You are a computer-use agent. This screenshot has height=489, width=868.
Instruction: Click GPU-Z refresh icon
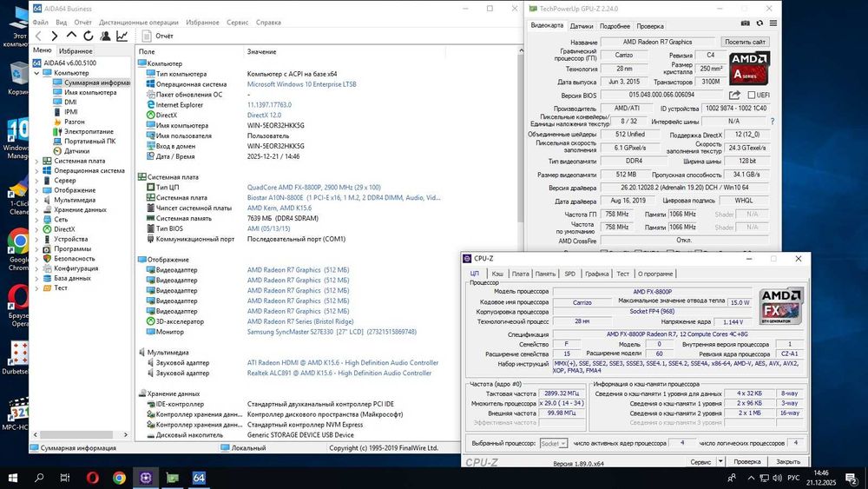tap(759, 23)
